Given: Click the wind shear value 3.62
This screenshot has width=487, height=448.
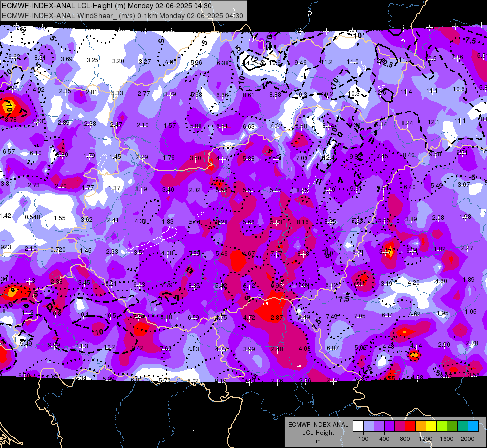Looking at the screenshot, I should [x=87, y=219].
